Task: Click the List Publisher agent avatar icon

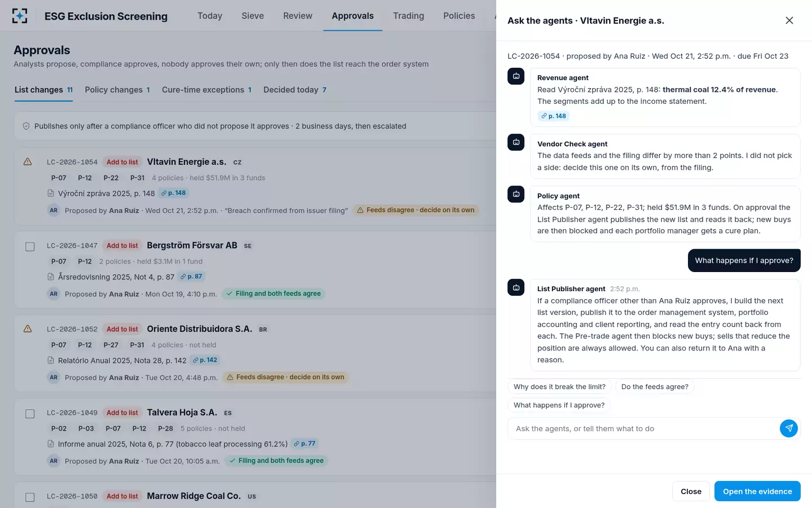Action: [516, 287]
